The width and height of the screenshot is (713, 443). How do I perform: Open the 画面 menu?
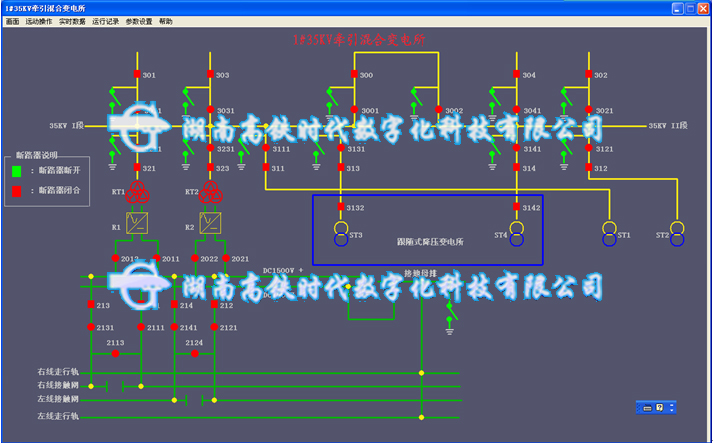pos(12,21)
